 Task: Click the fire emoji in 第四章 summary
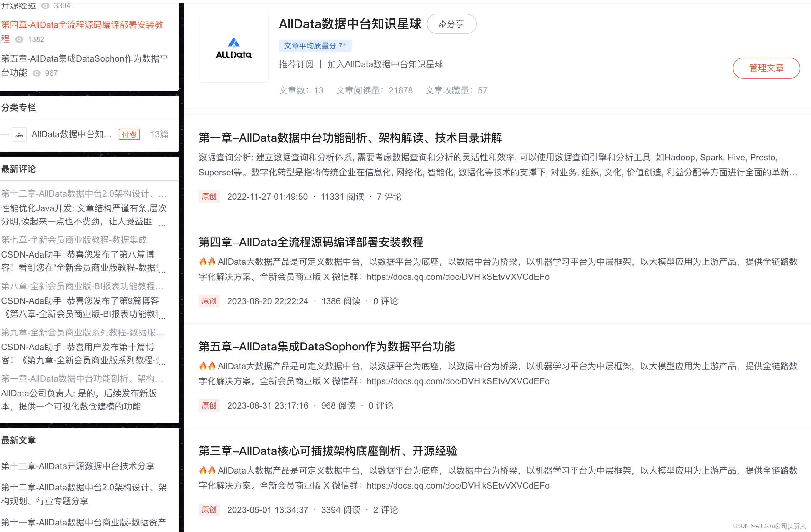point(207,262)
